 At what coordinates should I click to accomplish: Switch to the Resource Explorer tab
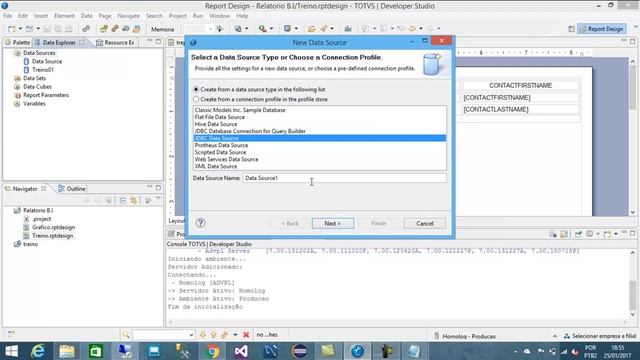(116, 42)
